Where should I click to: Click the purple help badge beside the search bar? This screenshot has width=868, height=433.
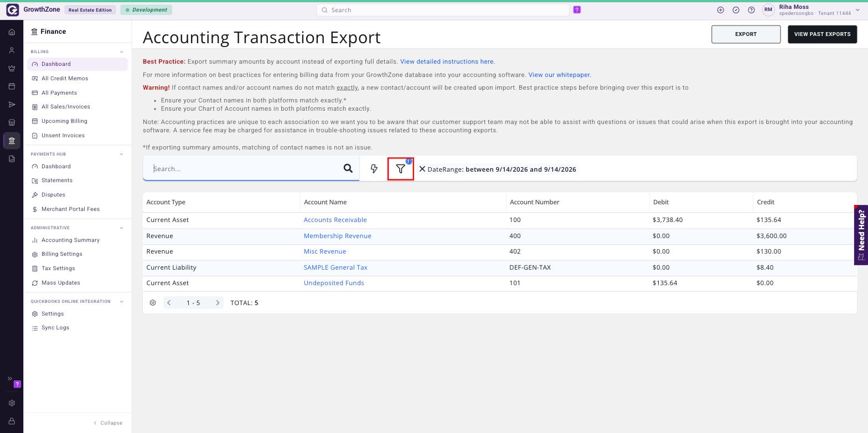(577, 10)
